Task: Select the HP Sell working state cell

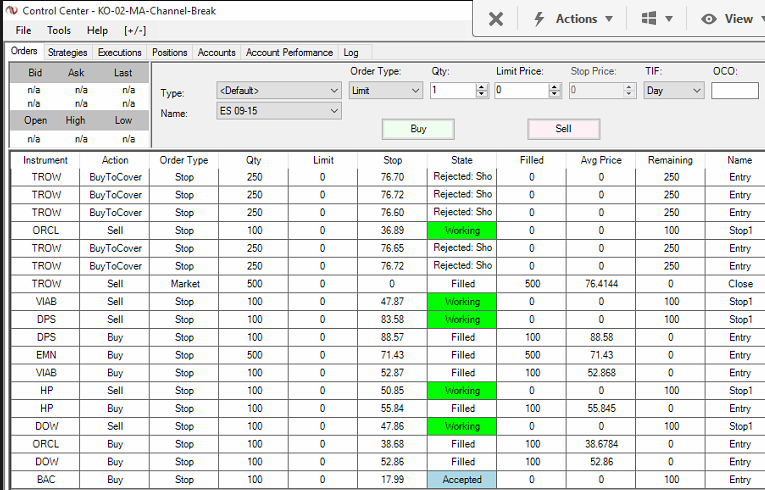Action: click(462, 390)
